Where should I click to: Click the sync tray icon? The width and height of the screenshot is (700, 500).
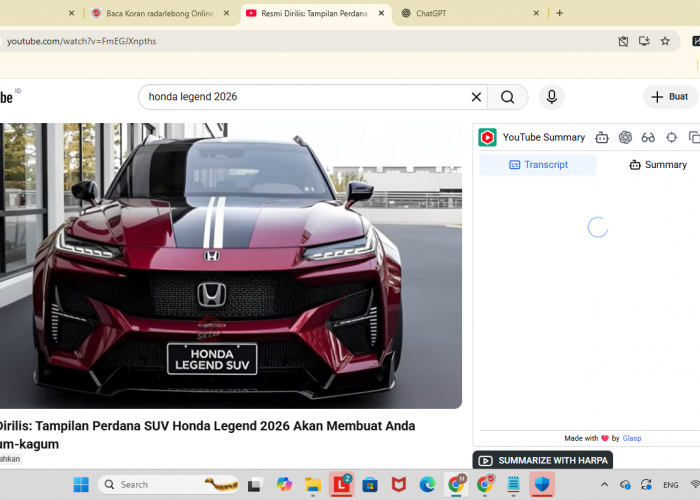pyautogui.click(x=646, y=484)
